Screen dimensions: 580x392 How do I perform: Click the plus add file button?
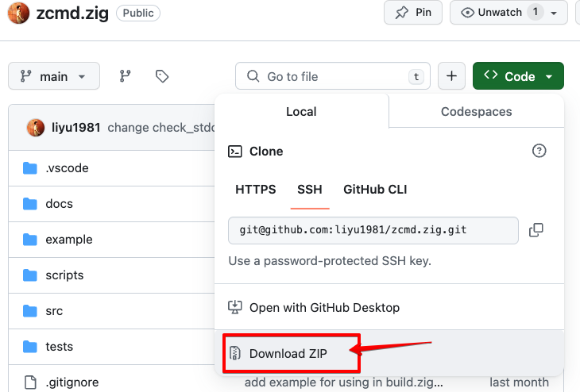click(x=451, y=76)
